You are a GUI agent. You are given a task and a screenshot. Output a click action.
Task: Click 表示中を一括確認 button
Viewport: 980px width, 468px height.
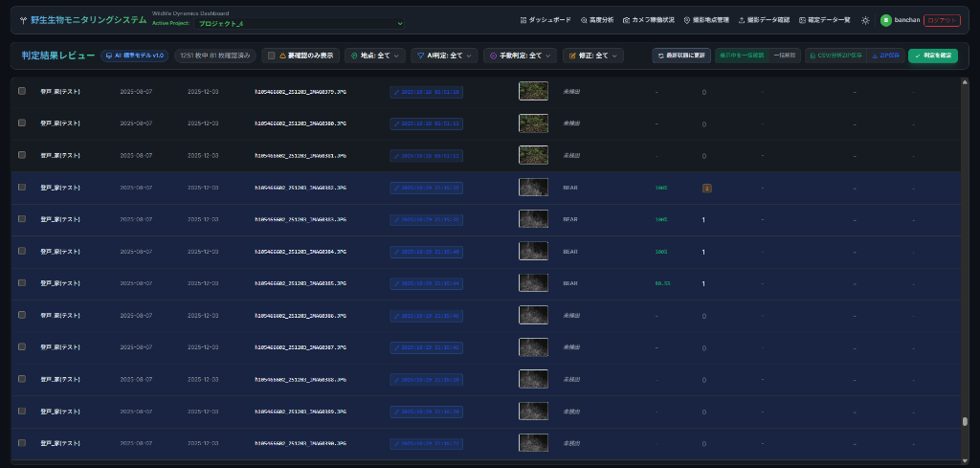742,56
